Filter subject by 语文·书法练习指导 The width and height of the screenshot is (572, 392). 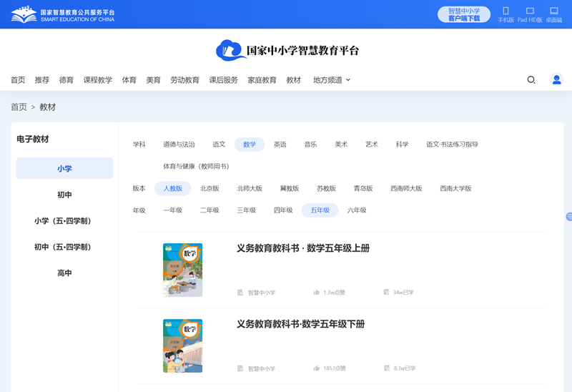[452, 144]
